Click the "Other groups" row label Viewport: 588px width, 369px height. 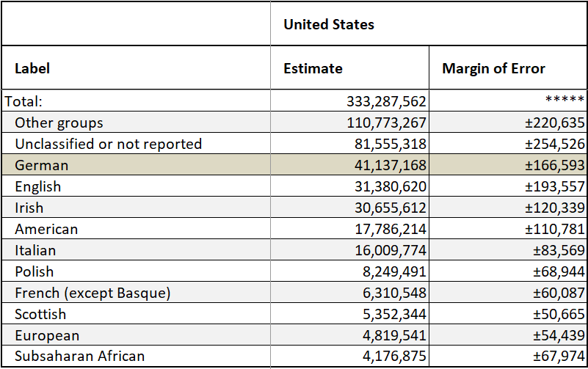pos(59,123)
